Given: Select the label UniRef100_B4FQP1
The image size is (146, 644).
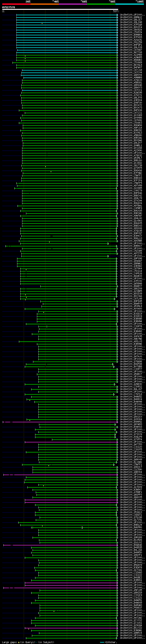Looking at the screenshot, I should tap(131, 45).
